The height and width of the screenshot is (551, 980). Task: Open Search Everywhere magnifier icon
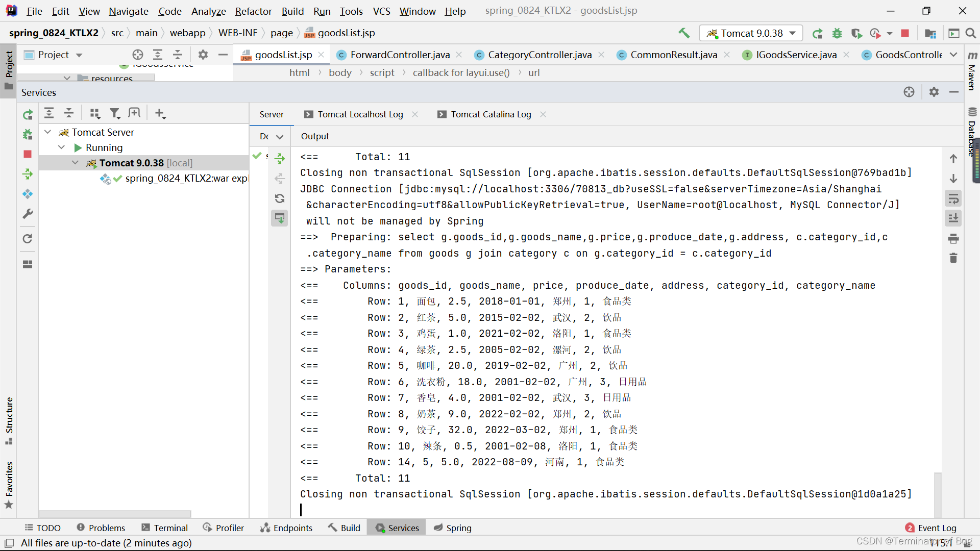pos(971,33)
